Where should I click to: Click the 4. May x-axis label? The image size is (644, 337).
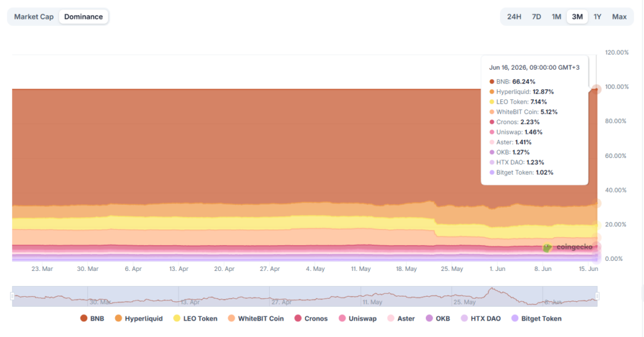click(x=315, y=269)
